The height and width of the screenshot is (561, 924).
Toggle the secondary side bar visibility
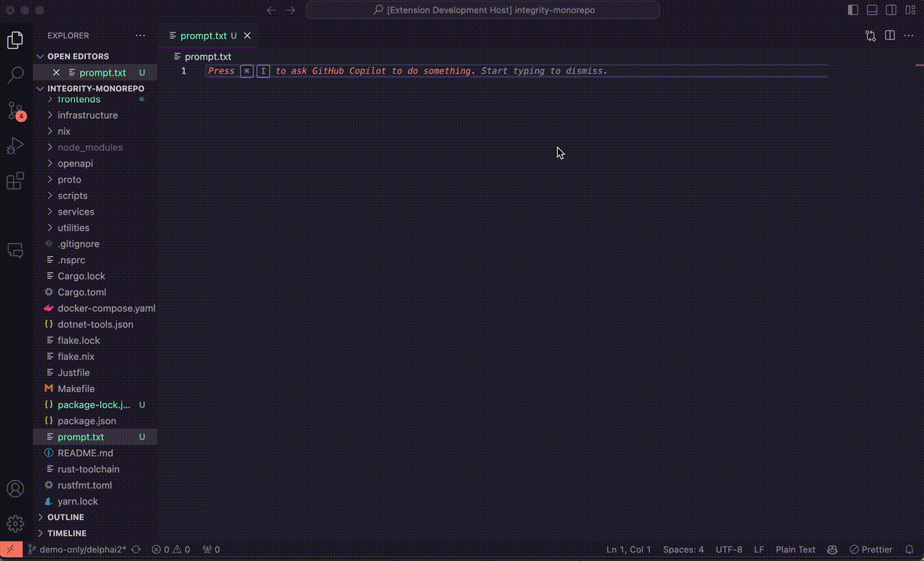tap(892, 10)
